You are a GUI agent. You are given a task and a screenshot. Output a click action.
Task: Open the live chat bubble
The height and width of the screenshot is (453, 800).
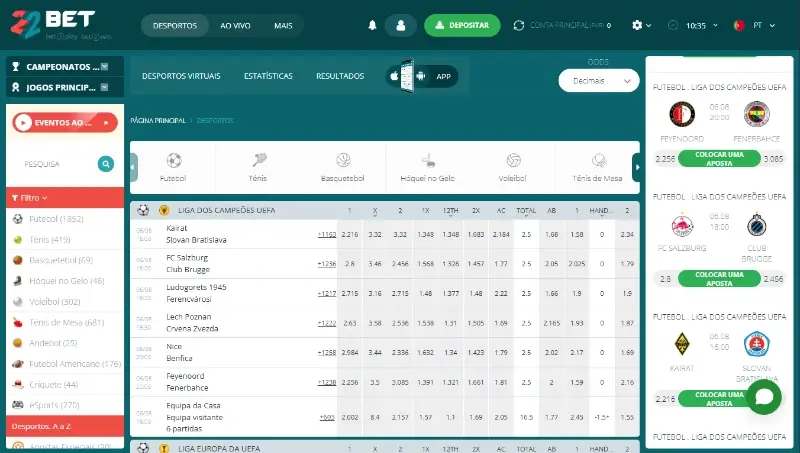[x=764, y=396]
